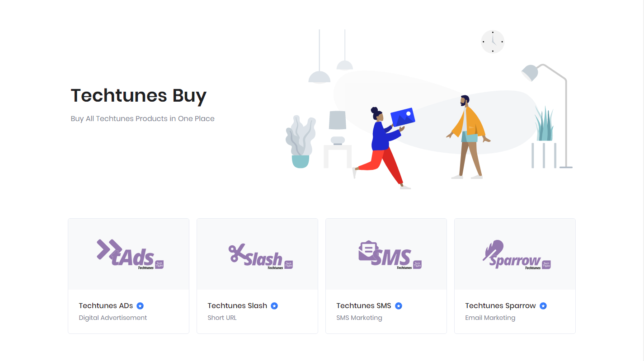Click the Sparrow feather logo image
This screenshot has width=644, height=361.
tap(517, 254)
